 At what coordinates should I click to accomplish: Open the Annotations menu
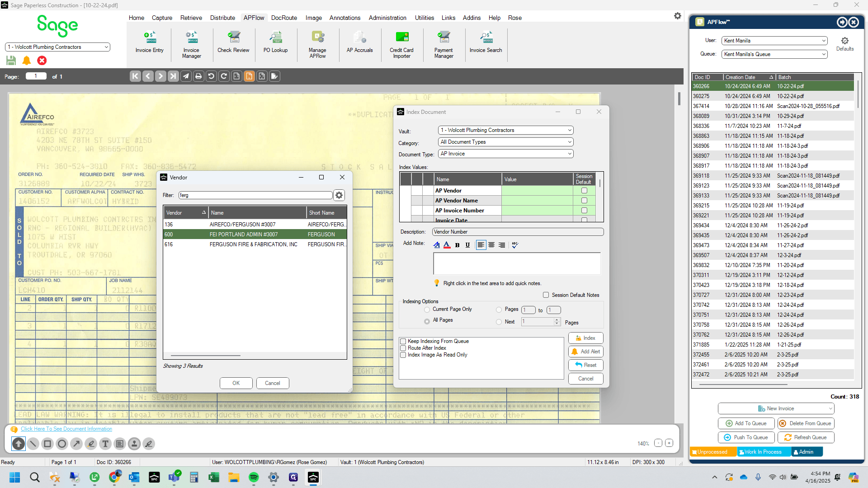[x=345, y=18]
